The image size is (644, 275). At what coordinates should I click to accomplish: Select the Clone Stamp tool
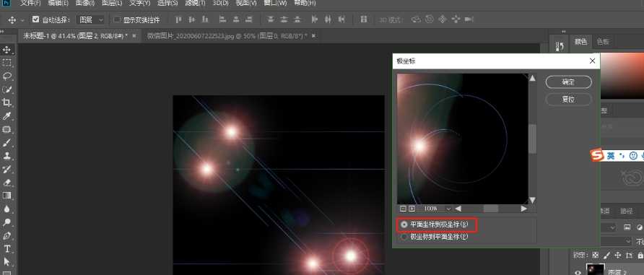click(7, 156)
